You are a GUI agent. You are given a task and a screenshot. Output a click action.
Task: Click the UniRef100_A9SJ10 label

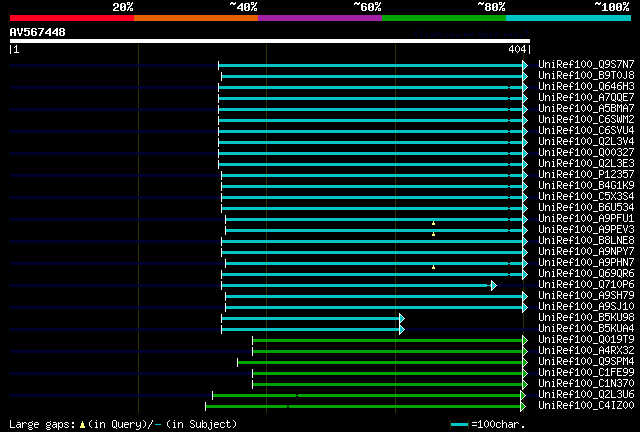[586, 306]
